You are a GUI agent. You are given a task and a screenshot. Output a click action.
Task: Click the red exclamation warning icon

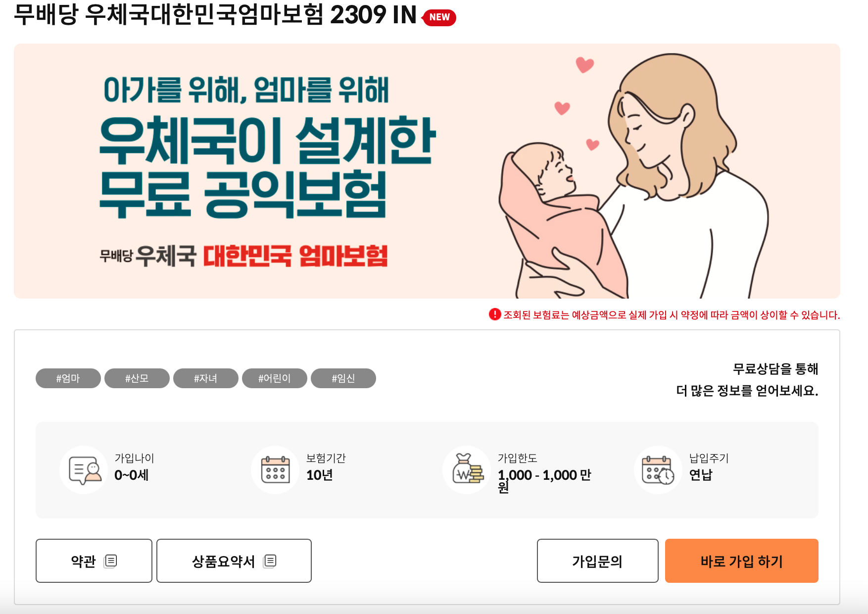pyautogui.click(x=495, y=314)
